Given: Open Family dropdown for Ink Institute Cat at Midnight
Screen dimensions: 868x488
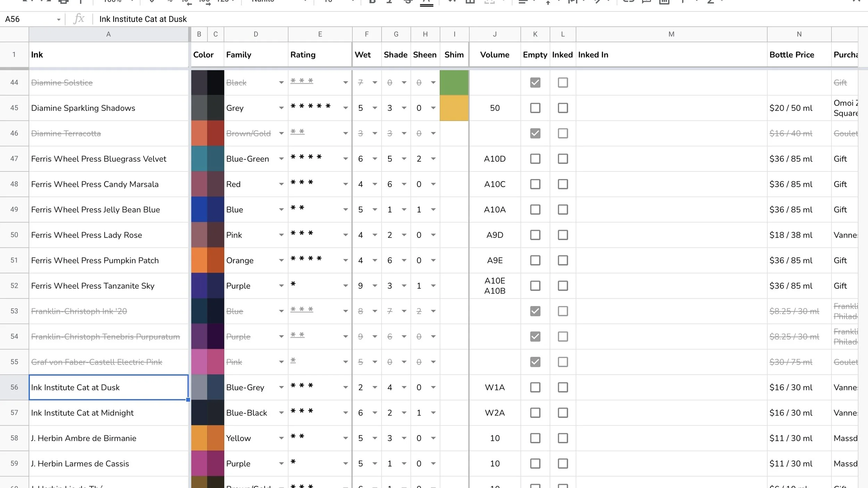Looking at the screenshot, I should [x=281, y=413].
